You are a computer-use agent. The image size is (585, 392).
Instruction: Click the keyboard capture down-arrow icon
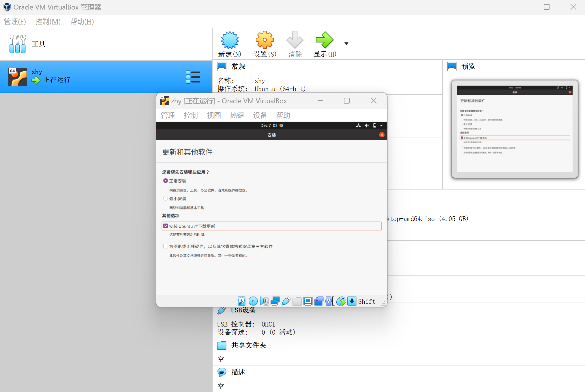352,301
